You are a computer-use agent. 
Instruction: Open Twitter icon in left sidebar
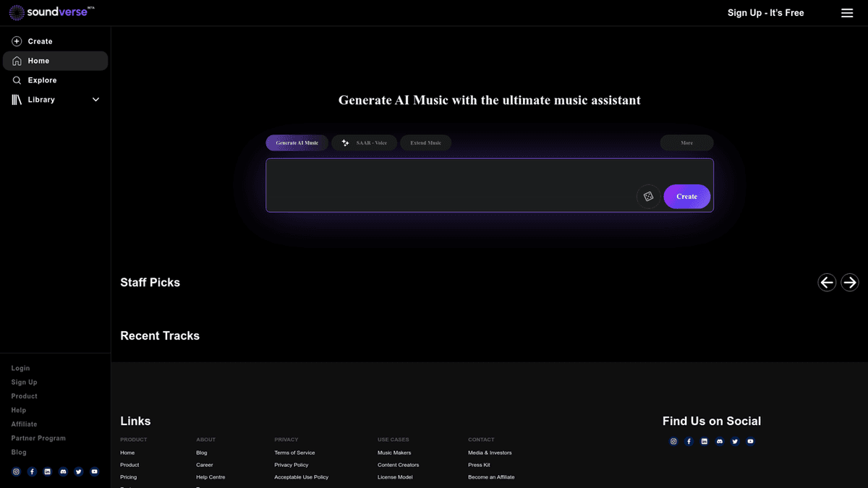click(x=78, y=471)
